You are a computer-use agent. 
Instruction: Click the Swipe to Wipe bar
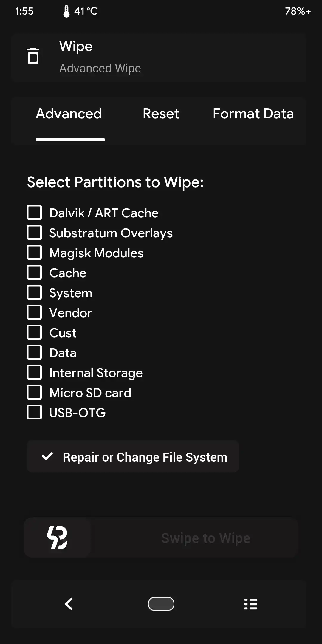point(206,538)
